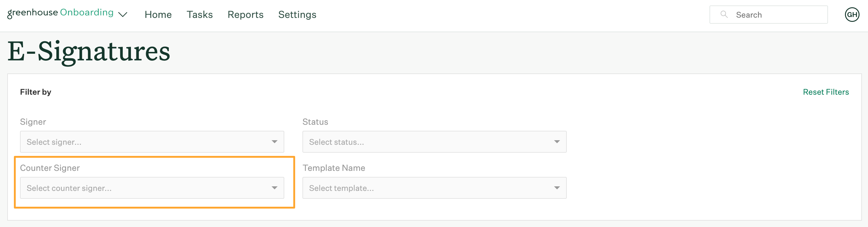Open the Select counter signer dropdown

click(152, 188)
